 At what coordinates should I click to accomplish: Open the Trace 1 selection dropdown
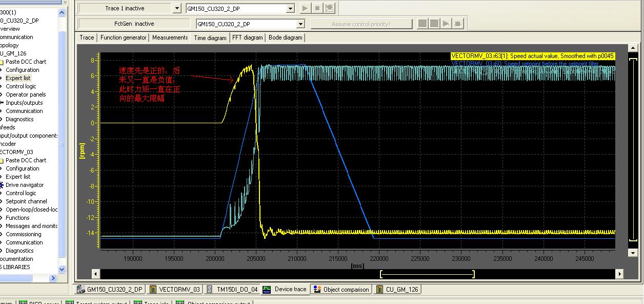177,8
